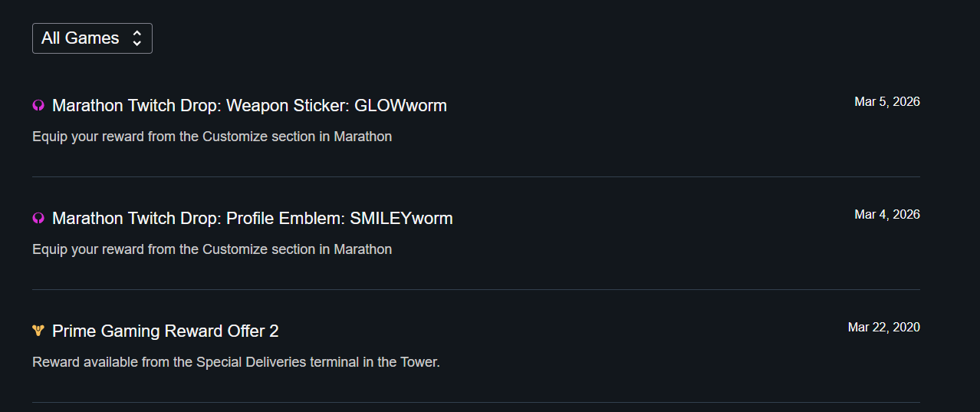Click the divider line below the SMILEYworm entry
Viewport: 980px width, 412px height.
click(x=475, y=289)
